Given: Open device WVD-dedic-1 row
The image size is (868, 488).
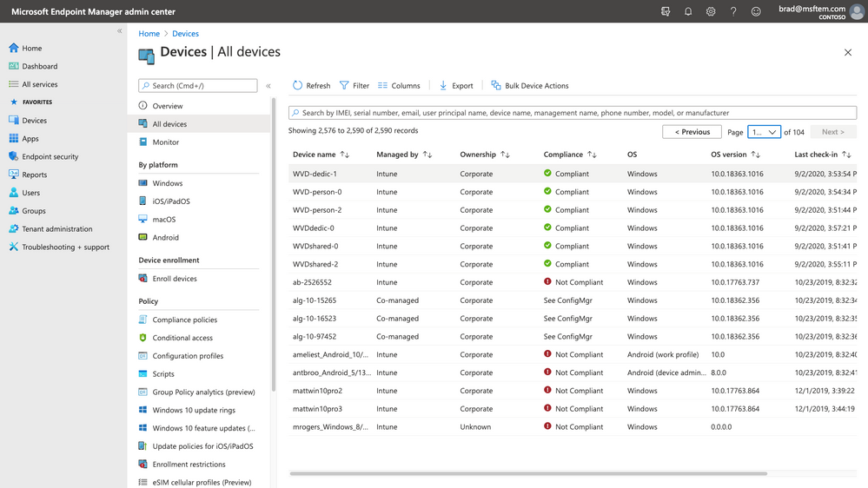Looking at the screenshot, I should (315, 174).
